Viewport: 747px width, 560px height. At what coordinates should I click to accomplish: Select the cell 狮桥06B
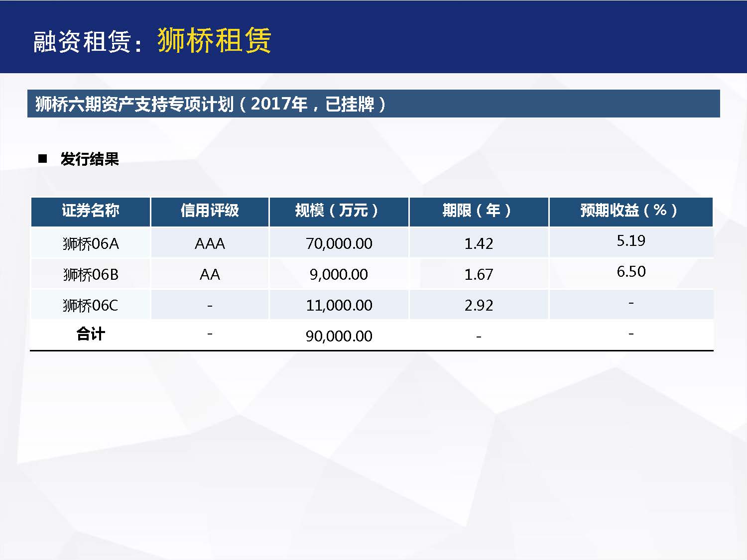[x=91, y=274]
